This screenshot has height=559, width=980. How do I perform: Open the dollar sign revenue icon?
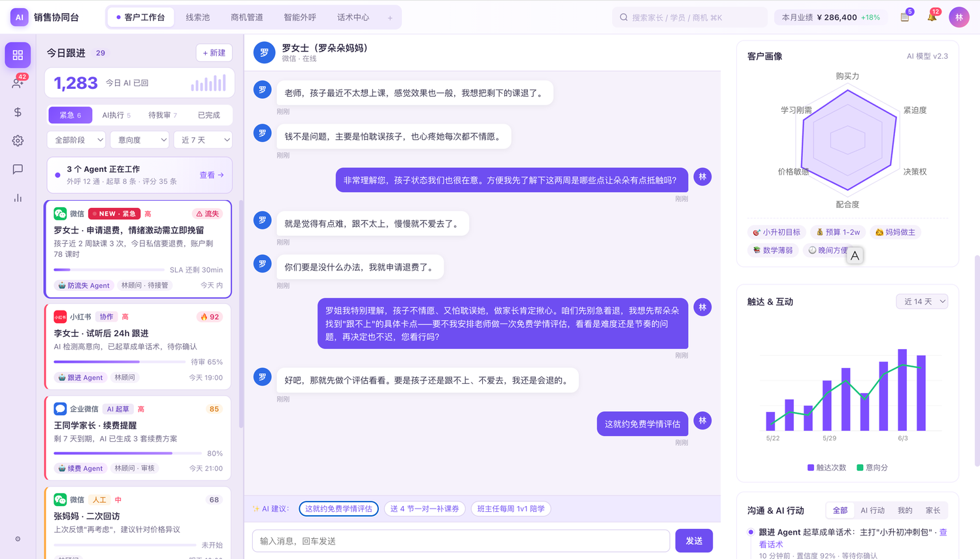[x=18, y=112]
